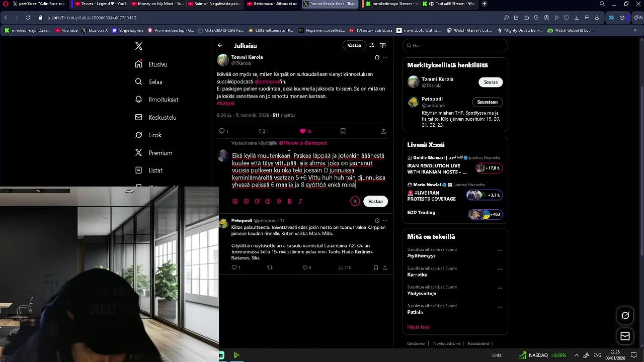Screen dimensions: 644x362
Task: Click Näytä lisää under trends
Action: click(418, 327)
